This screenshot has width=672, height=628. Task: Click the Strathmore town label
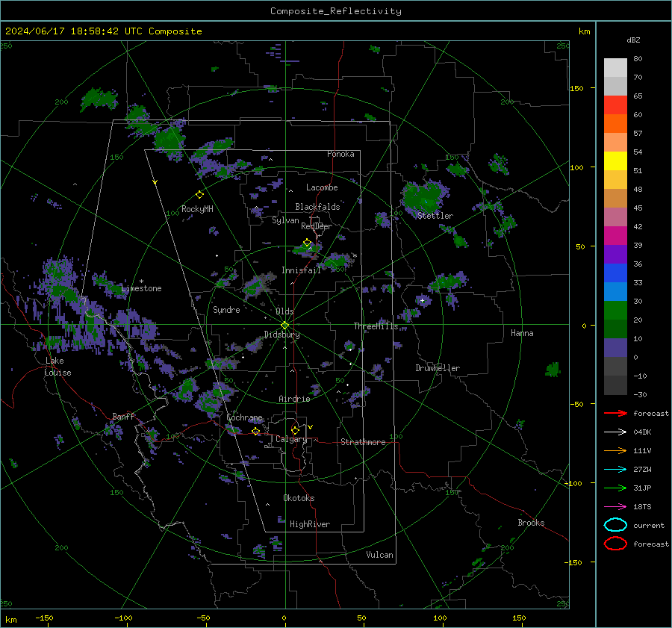(363, 442)
